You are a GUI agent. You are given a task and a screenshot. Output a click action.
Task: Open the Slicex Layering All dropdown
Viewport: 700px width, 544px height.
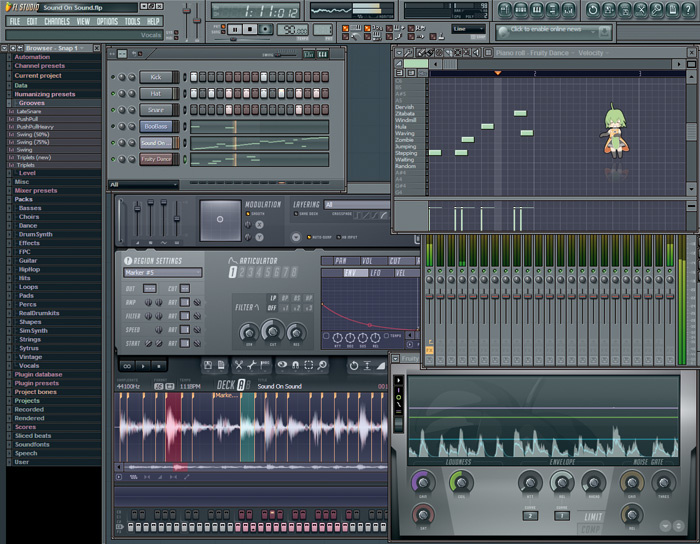(x=356, y=204)
